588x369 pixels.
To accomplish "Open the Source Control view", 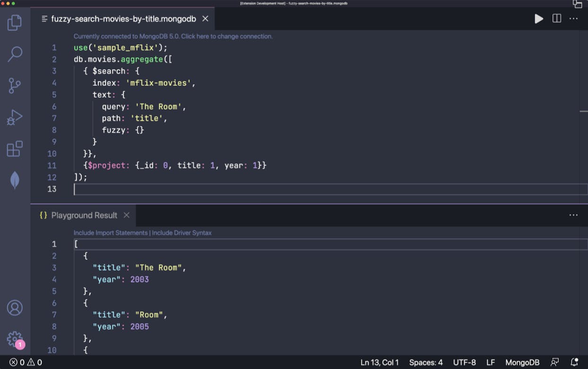I will pos(15,86).
